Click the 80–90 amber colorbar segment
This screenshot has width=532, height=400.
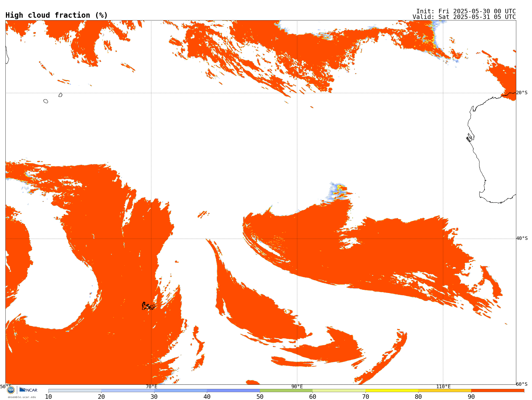click(x=445, y=390)
